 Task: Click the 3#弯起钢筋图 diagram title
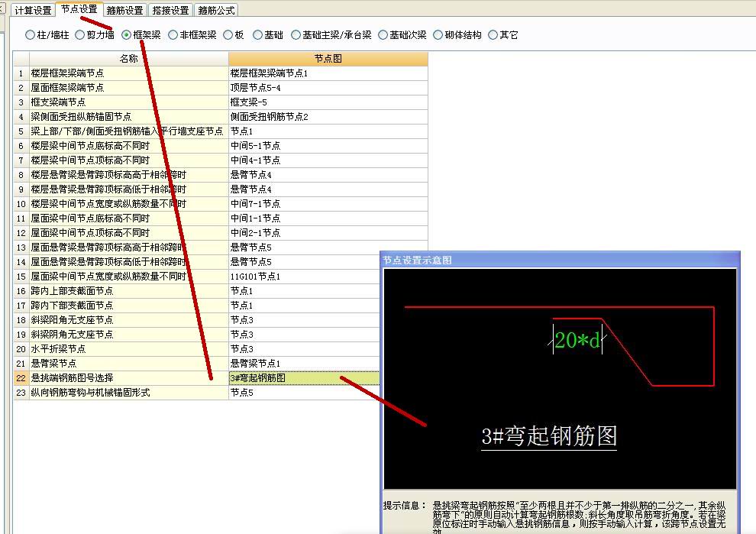click(x=549, y=436)
